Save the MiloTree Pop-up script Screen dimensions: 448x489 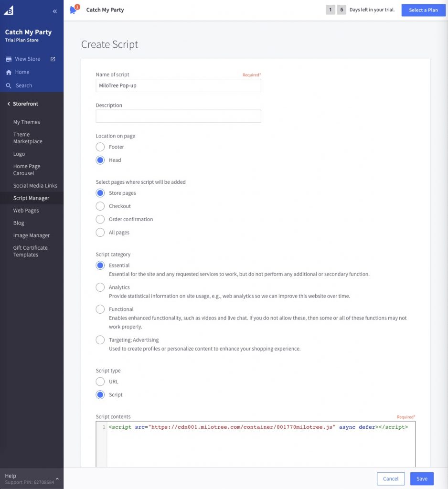(421, 478)
